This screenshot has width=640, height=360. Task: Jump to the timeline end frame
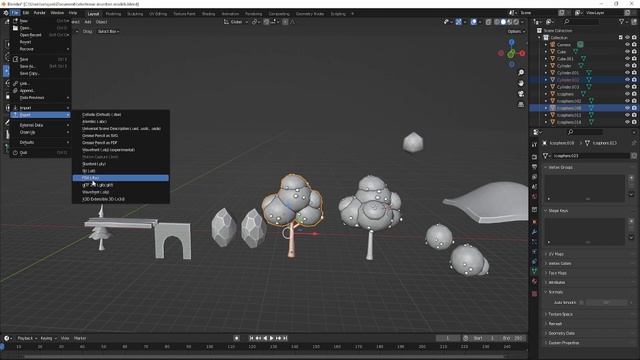tap(285, 338)
